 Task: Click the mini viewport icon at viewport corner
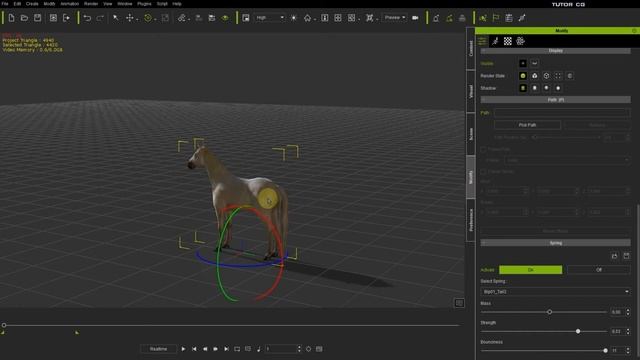pos(459,303)
